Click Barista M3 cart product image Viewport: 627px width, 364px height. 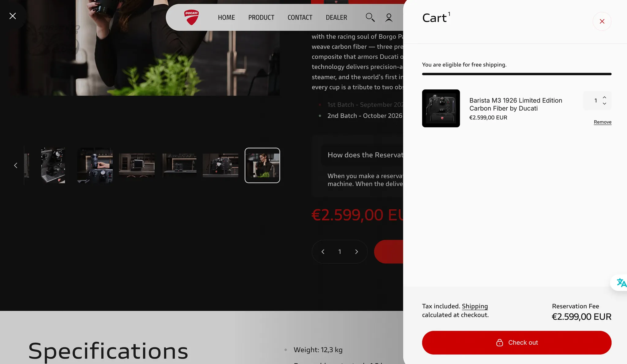point(441,108)
